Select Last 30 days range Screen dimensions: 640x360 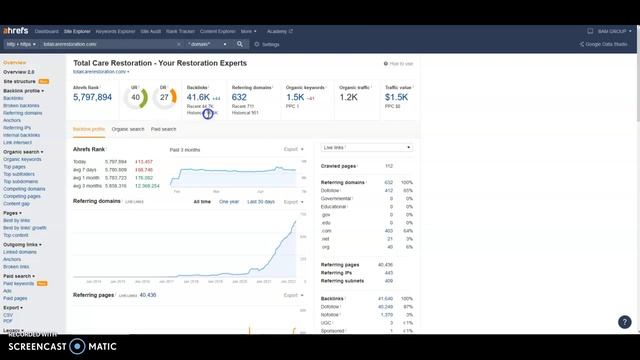click(261, 202)
